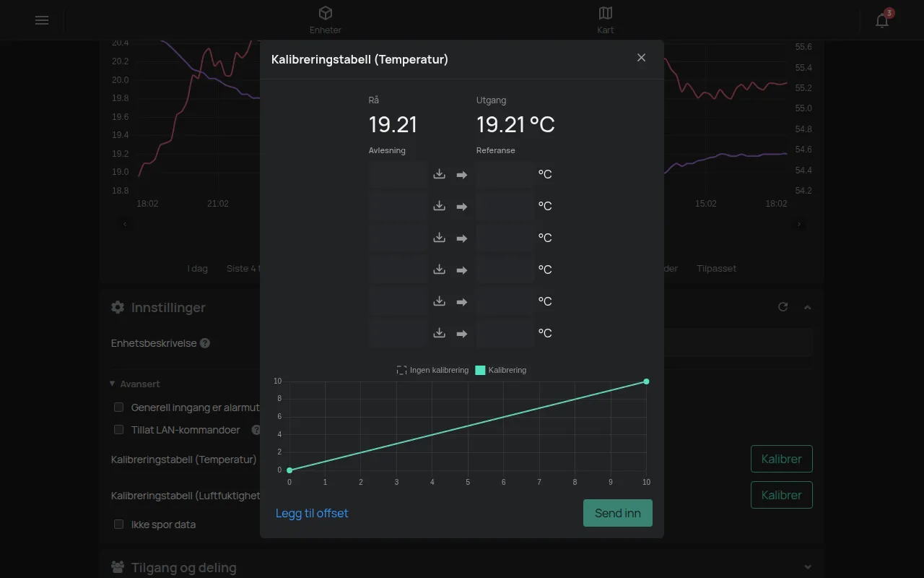Click first Avlesning input field

[x=398, y=174]
